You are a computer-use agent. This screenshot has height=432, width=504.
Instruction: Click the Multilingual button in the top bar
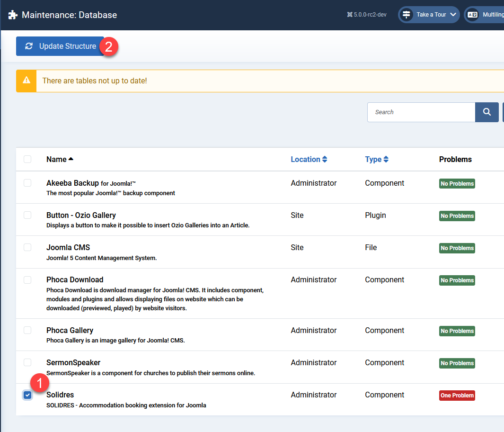coord(487,15)
